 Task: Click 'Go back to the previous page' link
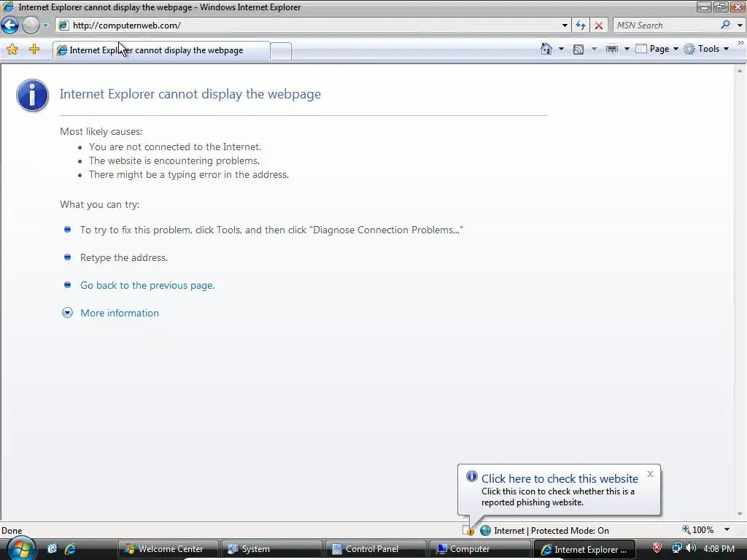[x=147, y=285]
